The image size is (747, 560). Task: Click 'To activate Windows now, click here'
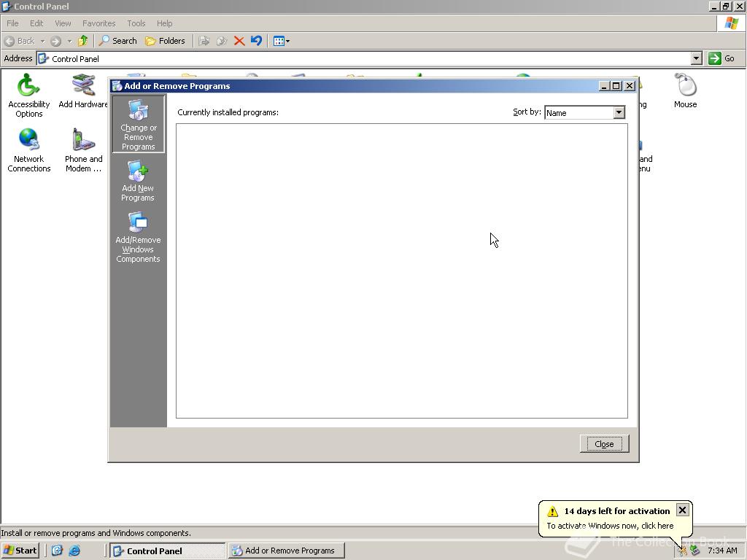tap(610, 526)
